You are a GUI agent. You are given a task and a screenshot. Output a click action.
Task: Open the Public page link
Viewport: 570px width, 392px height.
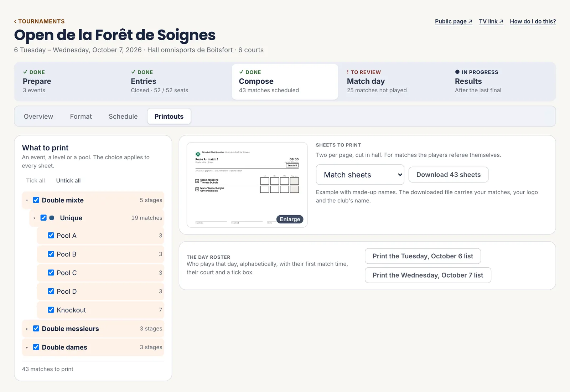454,21
